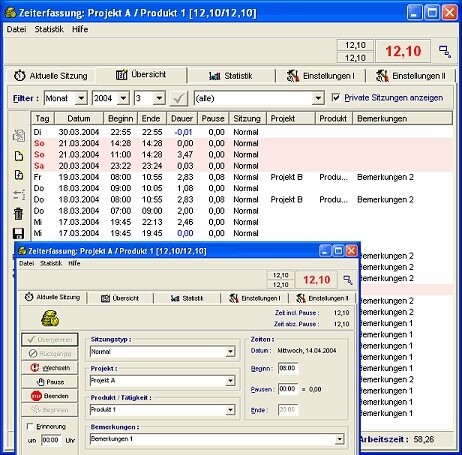The image size is (462, 455).
Task: Select the row 18.03.2004 beginning 07:00
Action: 242,211
